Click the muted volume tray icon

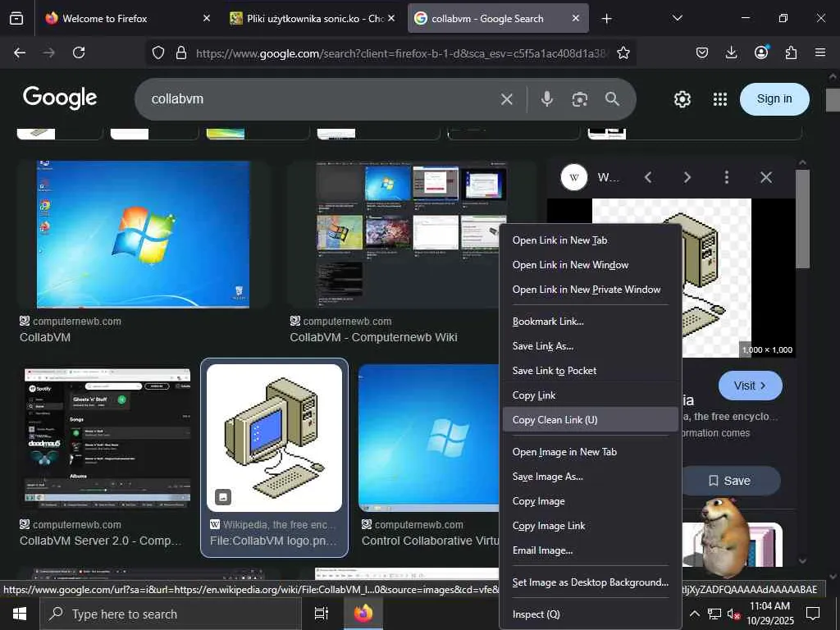[x=733, y=614]
